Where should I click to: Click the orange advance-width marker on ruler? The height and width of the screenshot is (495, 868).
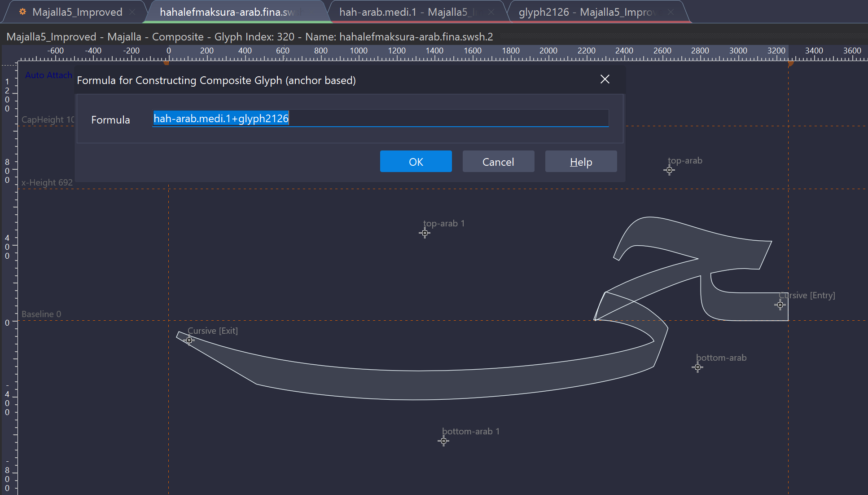click(790, 63)
